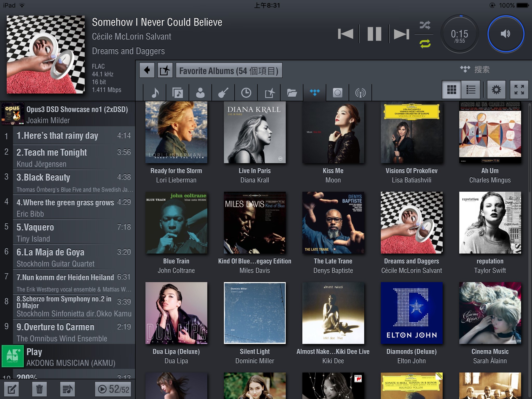The width and height of the screenshot is (532, 399).
Task: Open the settings gear
Action: tap(496, 90)
